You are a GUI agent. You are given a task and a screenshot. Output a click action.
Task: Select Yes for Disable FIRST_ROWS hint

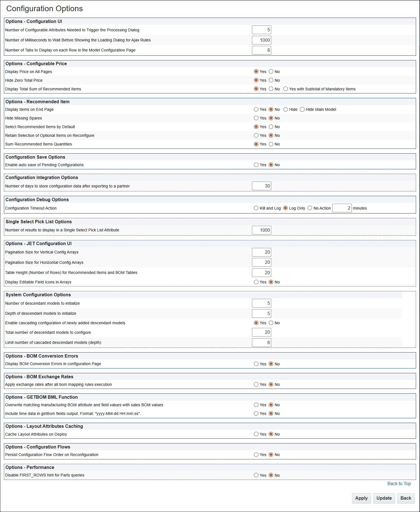[256, 475]
